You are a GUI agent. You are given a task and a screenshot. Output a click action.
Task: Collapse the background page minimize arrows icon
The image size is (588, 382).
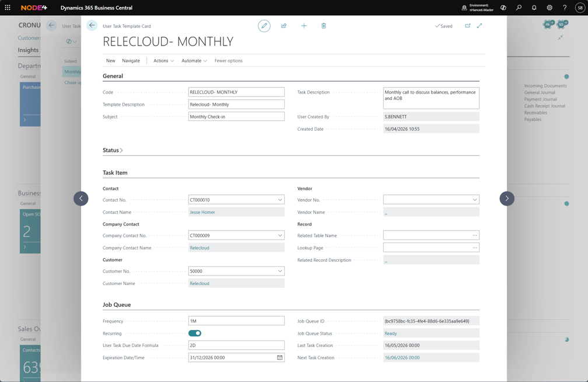pyautogui.click(x=560, y=37)
